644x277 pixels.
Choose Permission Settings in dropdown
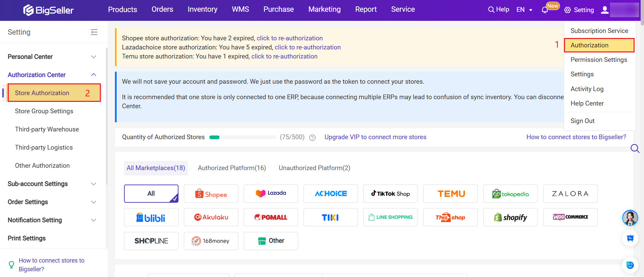pyautogui.click(x=599, y=60)
